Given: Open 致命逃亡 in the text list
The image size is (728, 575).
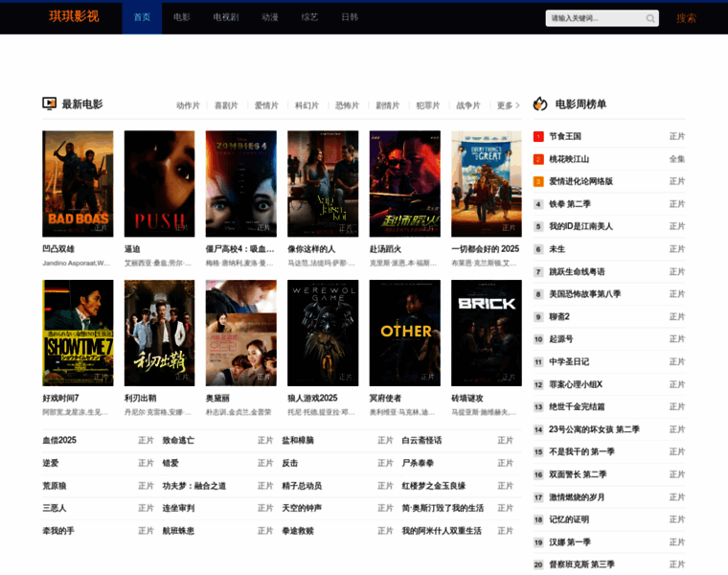Looking at the screenshot, I should click(178, 440).
